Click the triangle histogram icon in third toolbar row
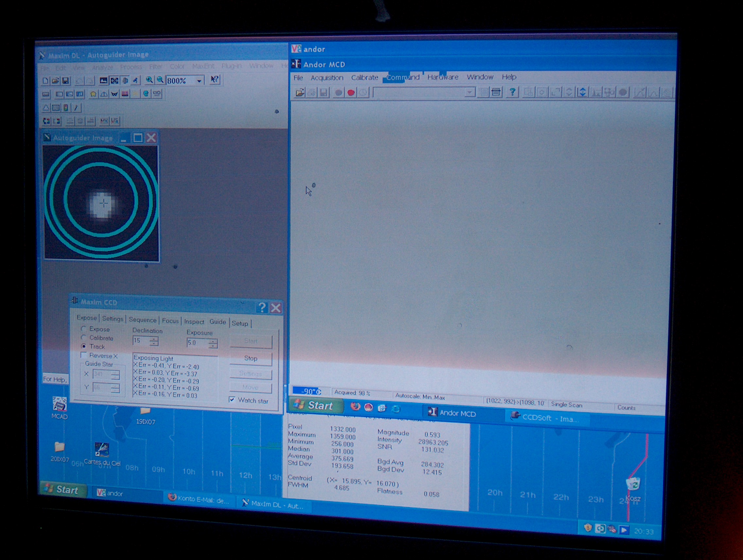Screen dimensions: 743x560 point(46,108)
